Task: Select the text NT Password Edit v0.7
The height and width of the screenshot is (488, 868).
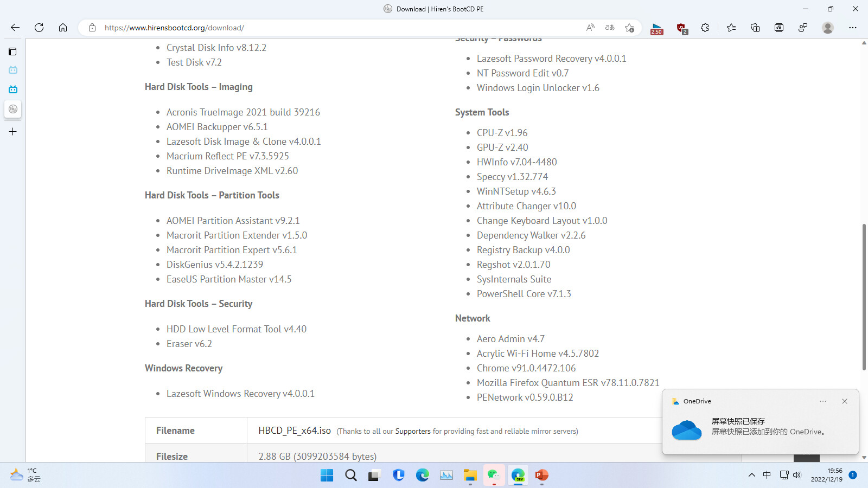Action: click(523, 73)
